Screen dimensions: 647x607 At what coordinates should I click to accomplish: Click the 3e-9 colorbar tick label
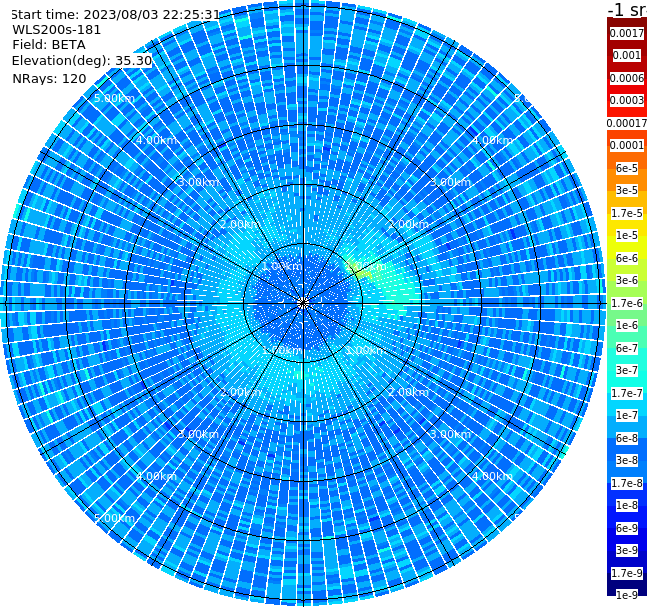tap(627, 550)
